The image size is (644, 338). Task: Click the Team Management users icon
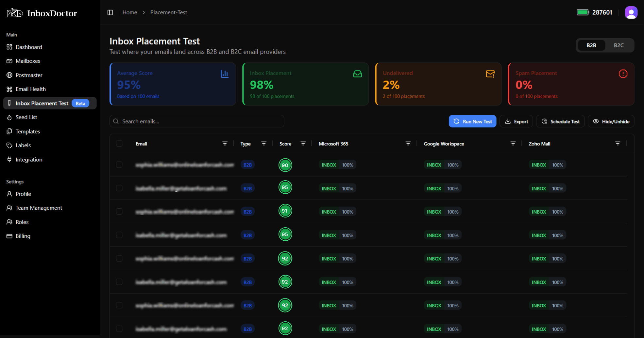(9, 208)
